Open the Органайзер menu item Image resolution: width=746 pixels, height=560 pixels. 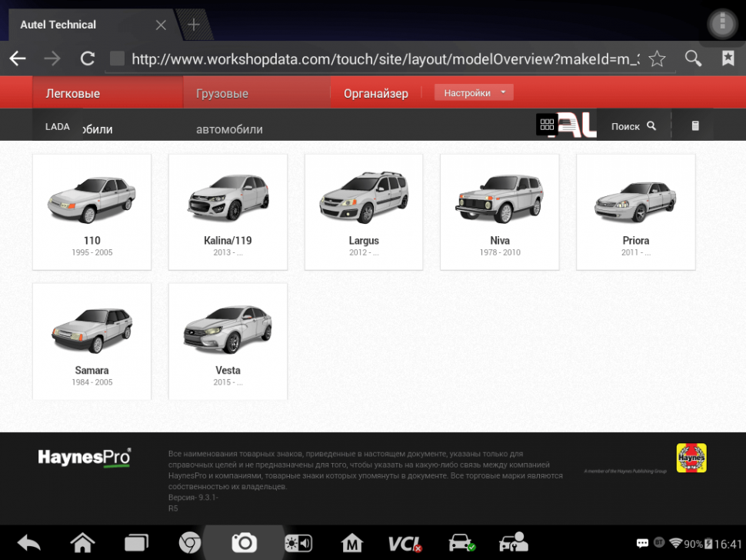click(x=375, y=94)
